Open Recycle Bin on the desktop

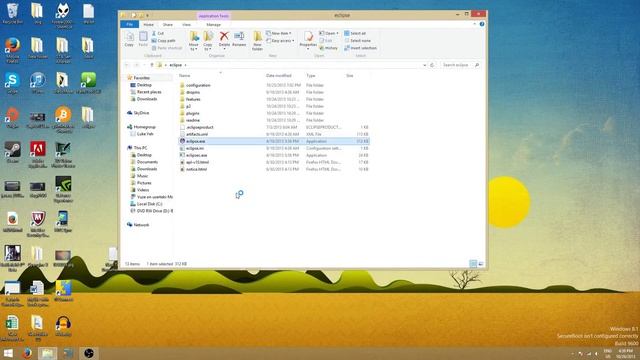tap(12, 14)
